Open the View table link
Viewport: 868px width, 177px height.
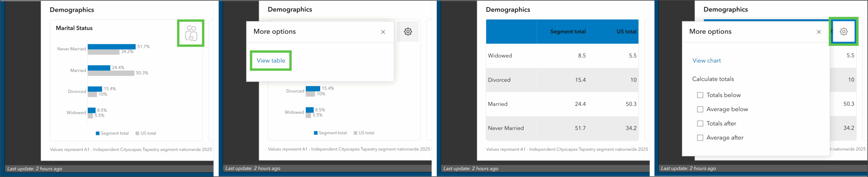[x=271, y=61]
